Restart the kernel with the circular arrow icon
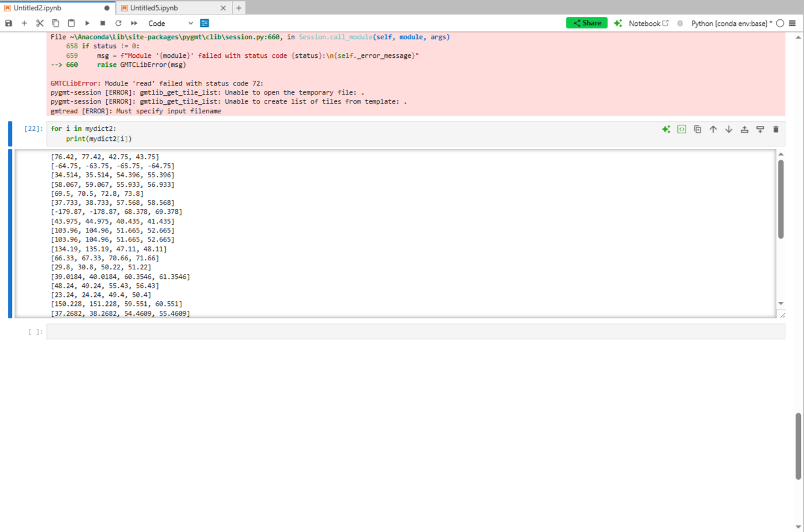The height and width of the screenshot is (532, 804). [x=118, y=23]
